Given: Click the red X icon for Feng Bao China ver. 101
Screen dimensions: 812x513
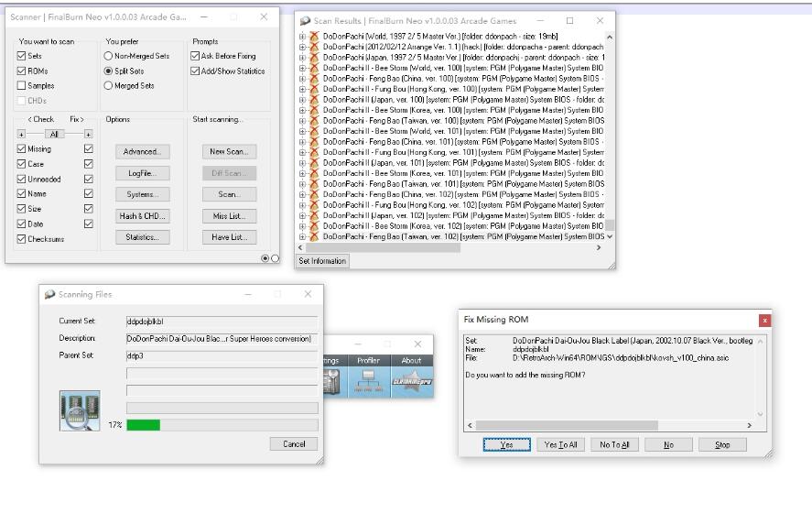Looking at the screenshot, I should pos(314,141).
